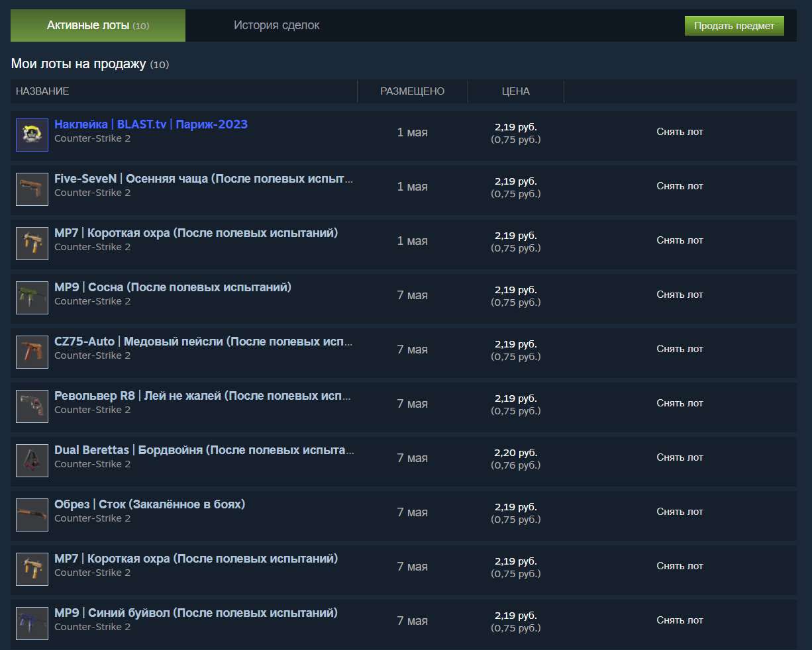Image resolution: width=812 pixels, height=650 pixels.
Task: Click the MP9 Сосна item image
Action: [x=32, y=298]
